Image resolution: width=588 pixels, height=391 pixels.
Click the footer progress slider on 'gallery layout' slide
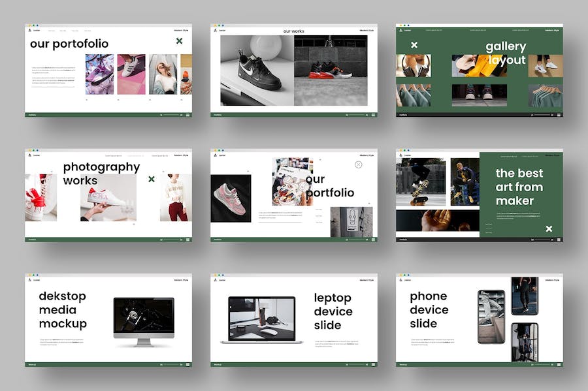[542, 115]
